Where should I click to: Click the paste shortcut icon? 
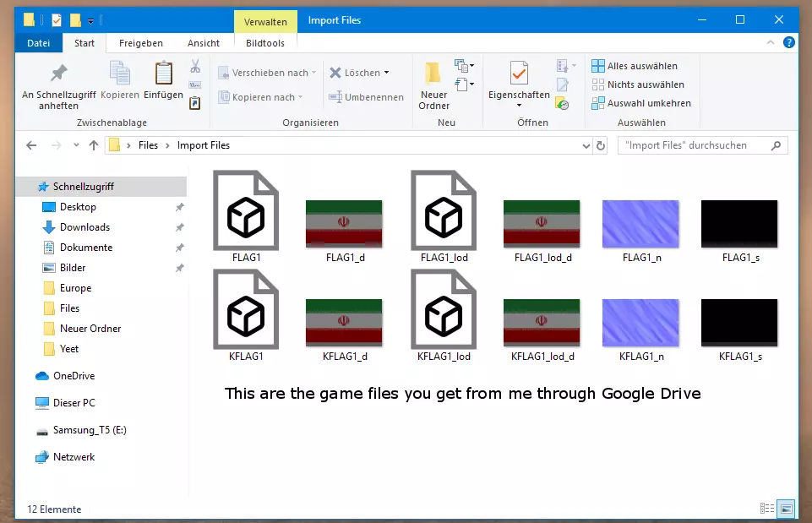pos(195,103)
